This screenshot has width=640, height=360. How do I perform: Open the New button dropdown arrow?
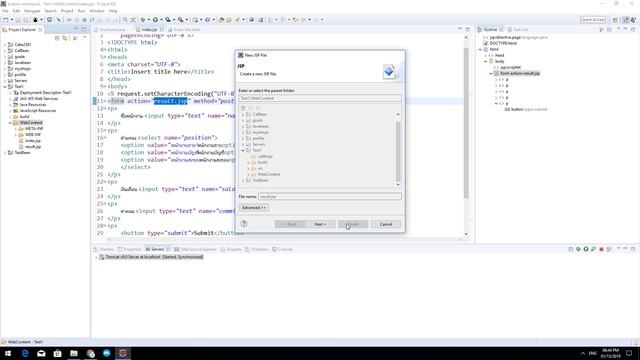(x=11, y=20)
